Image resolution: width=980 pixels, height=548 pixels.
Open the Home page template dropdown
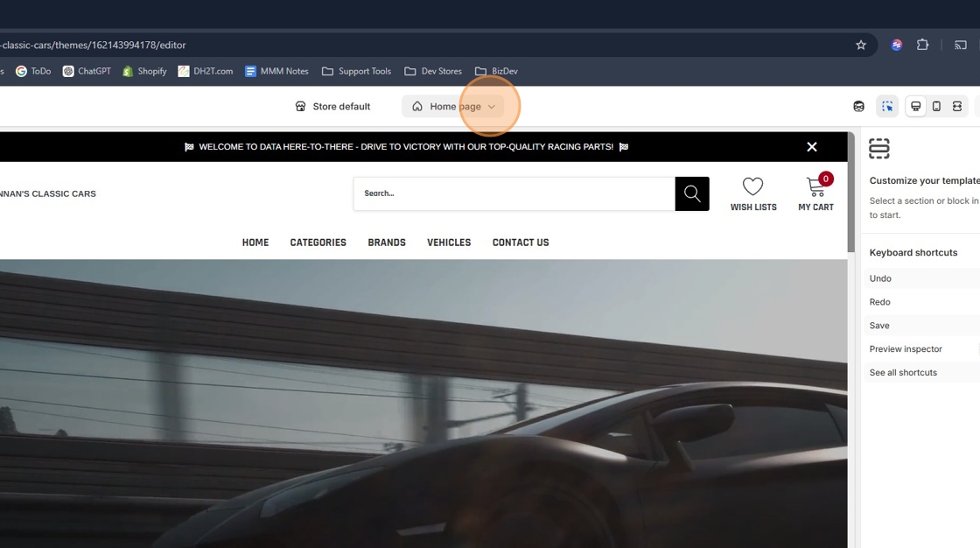(453, 106)
